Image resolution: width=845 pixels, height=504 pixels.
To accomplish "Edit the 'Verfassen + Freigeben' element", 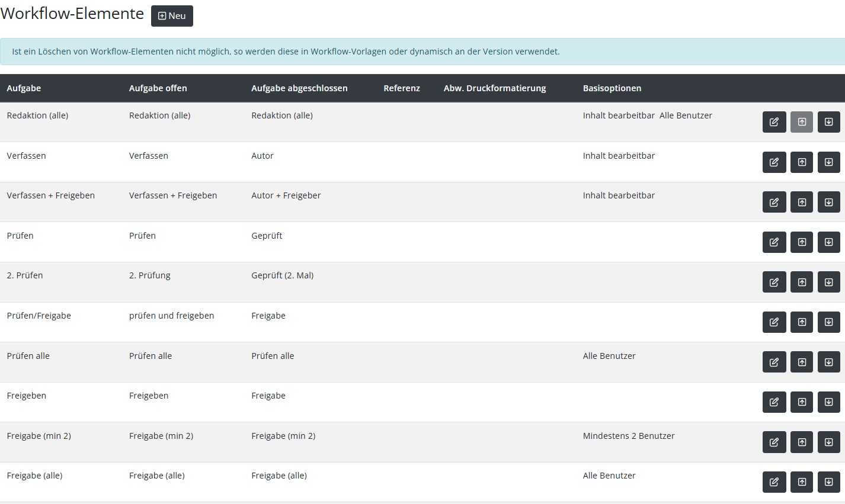I will click(x=774, y=202).
